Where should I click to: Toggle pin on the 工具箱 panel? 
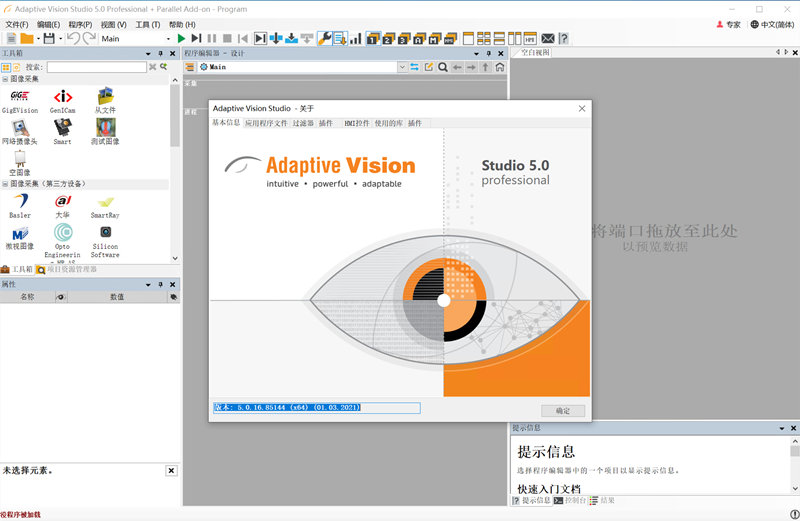click(x=160, y=53)
